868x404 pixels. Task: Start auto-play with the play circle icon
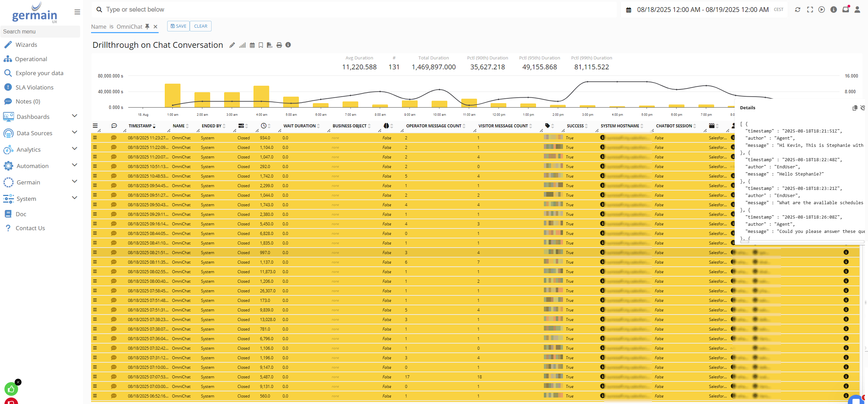822,10
